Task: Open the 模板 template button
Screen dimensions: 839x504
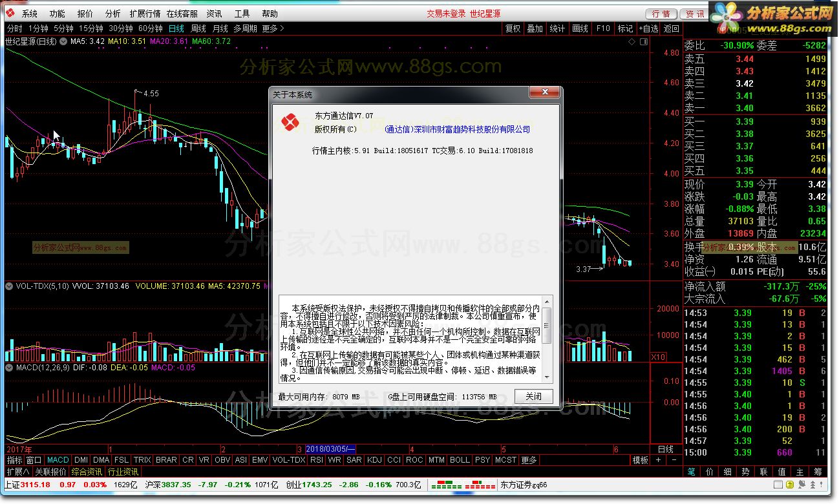Action: click(x=641, y=460)
